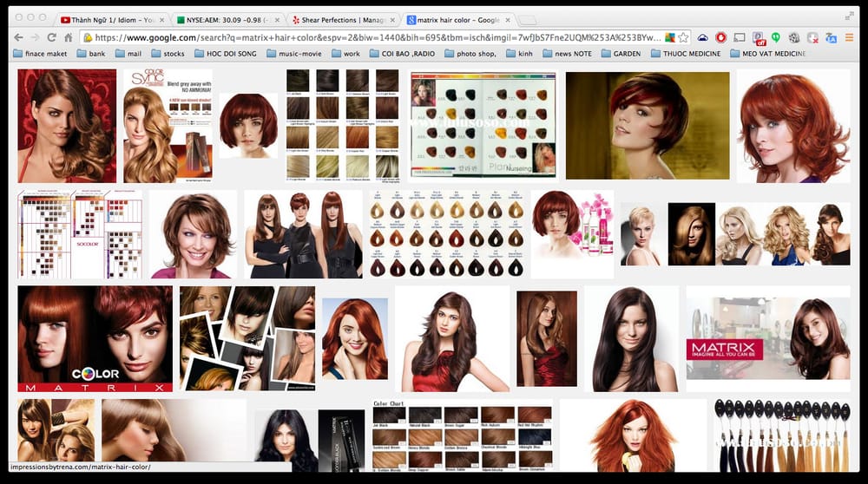The height and width of the screenshot is (484, 868).
Task: Open the Chrome hamburger menu
Action: coord(848,37)
